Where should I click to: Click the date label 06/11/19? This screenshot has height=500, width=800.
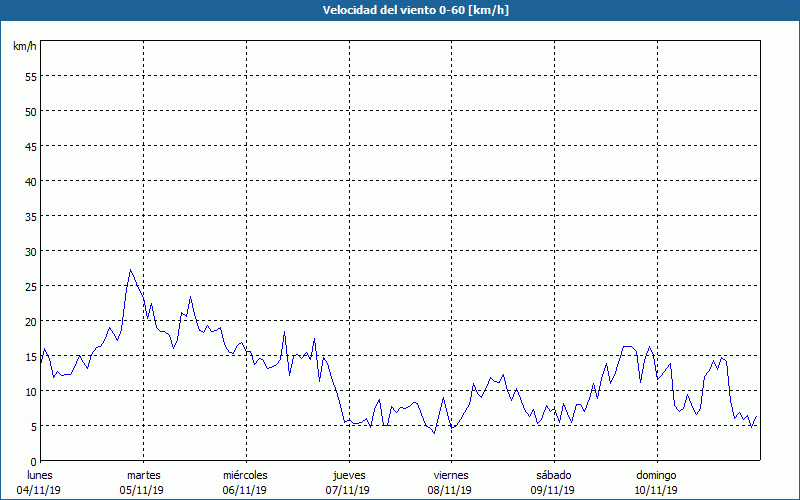coord(245,490)
